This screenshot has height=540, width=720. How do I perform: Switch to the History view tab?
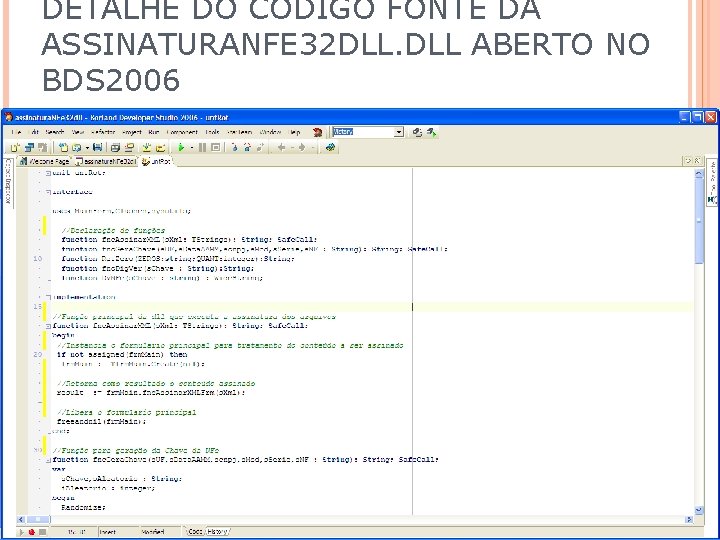(x=217, y=531)
